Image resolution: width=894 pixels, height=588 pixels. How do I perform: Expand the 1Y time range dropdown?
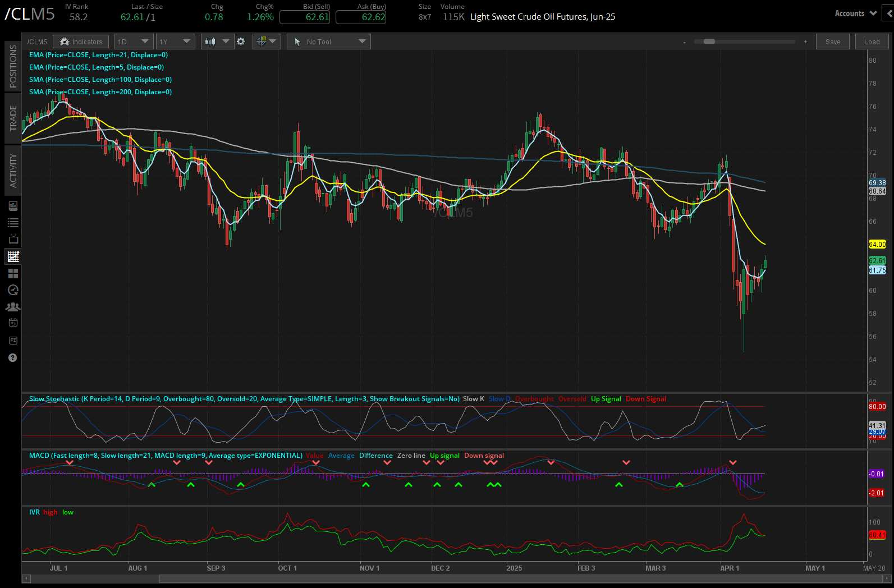coord(175,42)
